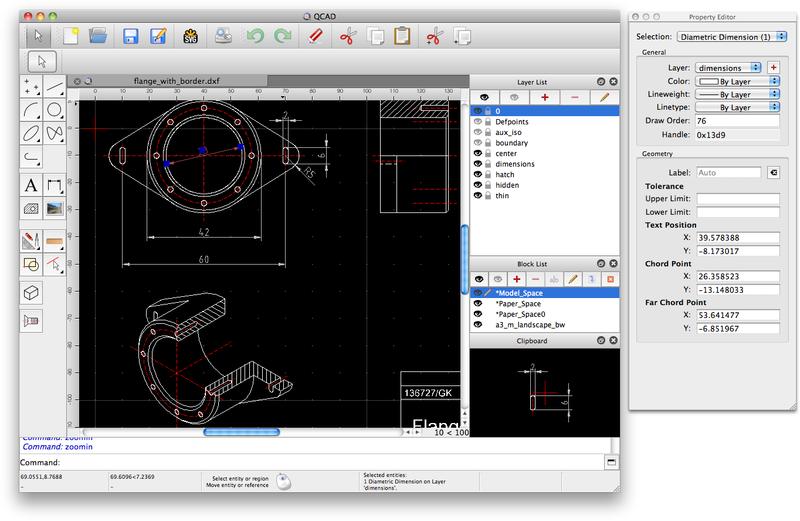Click the red plus Add Layer icon
Viewport: 800px width, 521px height.
point(544,98)
